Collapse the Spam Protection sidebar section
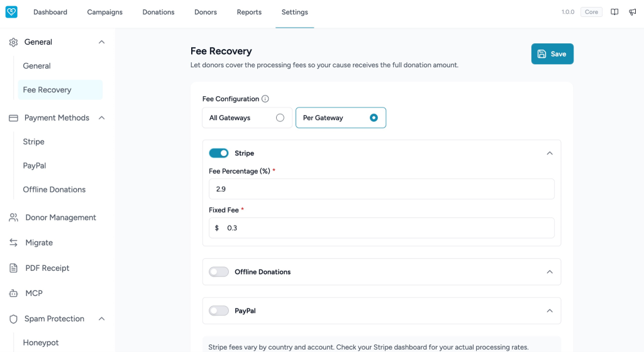644x352 pixels. click(x=101, y=319)
